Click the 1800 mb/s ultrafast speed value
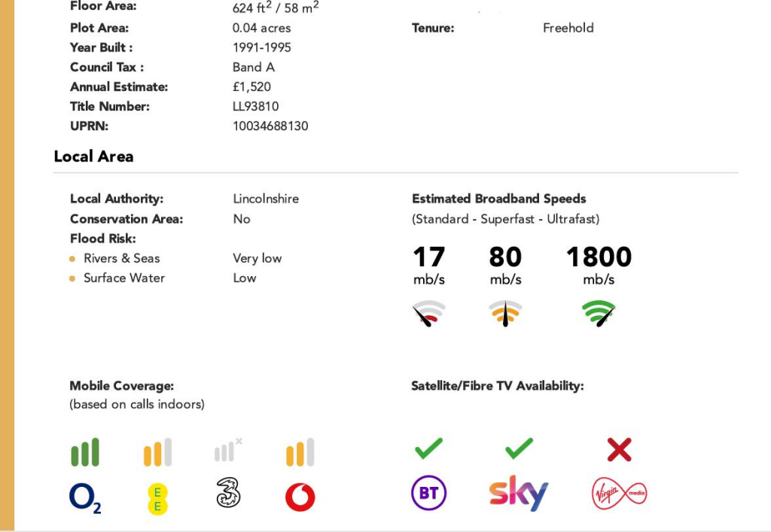771x532 pixels. (599, 257)
